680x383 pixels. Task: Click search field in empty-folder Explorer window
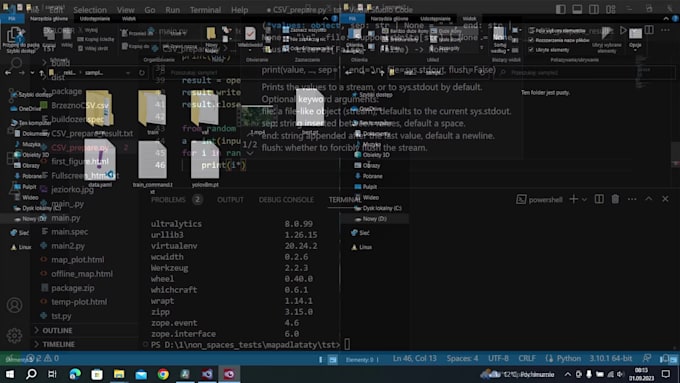(x=586, y=73)
